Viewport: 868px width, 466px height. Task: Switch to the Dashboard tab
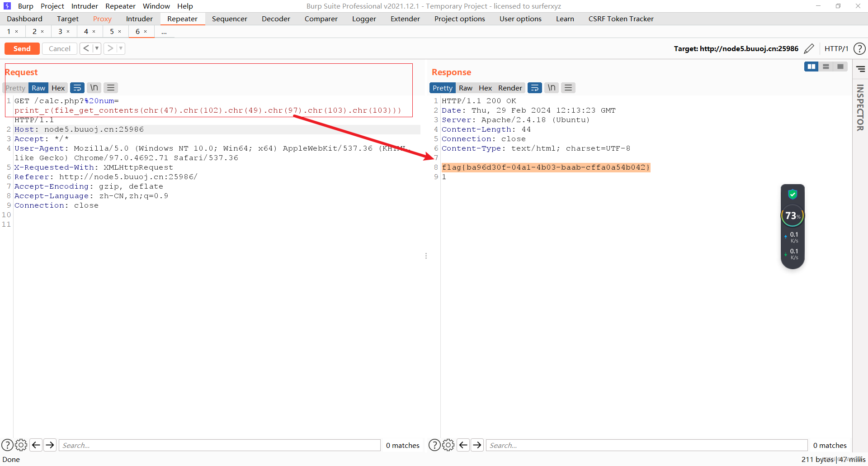tap(24, 19)
